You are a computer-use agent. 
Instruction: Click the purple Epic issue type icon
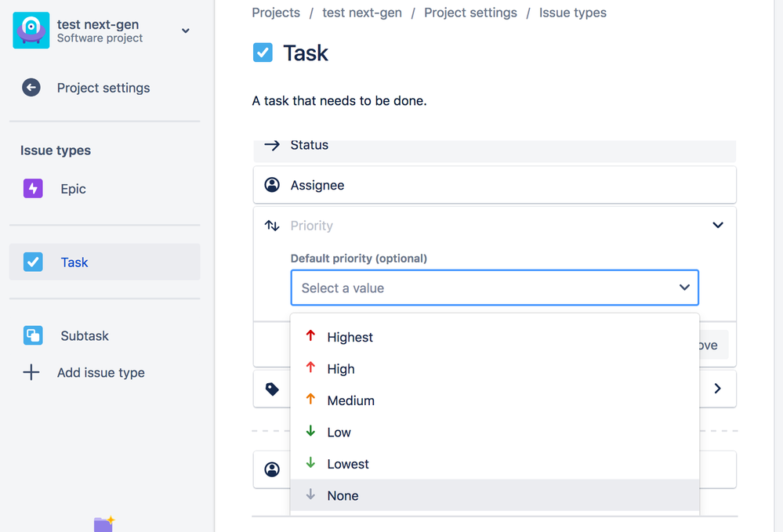point(33,189)
